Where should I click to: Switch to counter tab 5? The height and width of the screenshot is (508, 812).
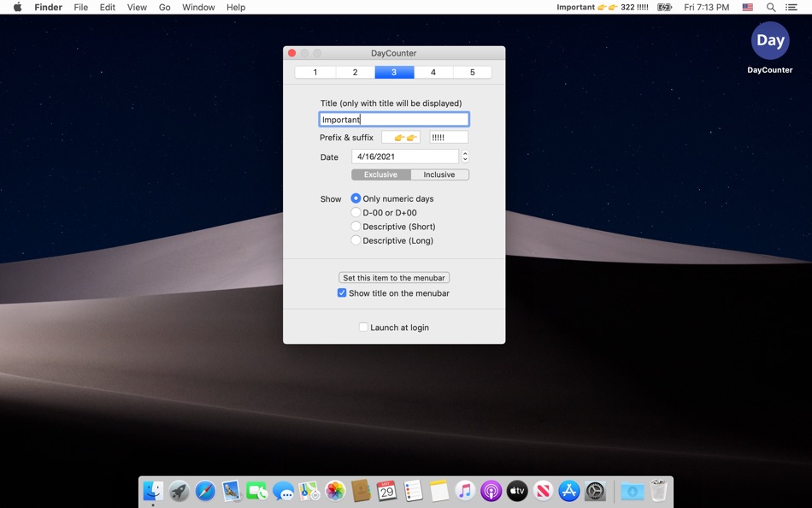click(x=473, y=72)
